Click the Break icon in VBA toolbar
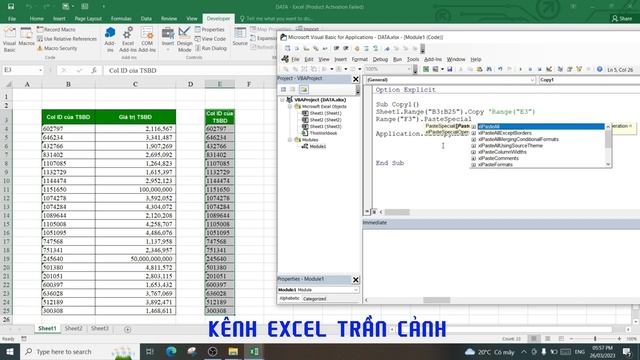640x360 pixels. (530, 69)
